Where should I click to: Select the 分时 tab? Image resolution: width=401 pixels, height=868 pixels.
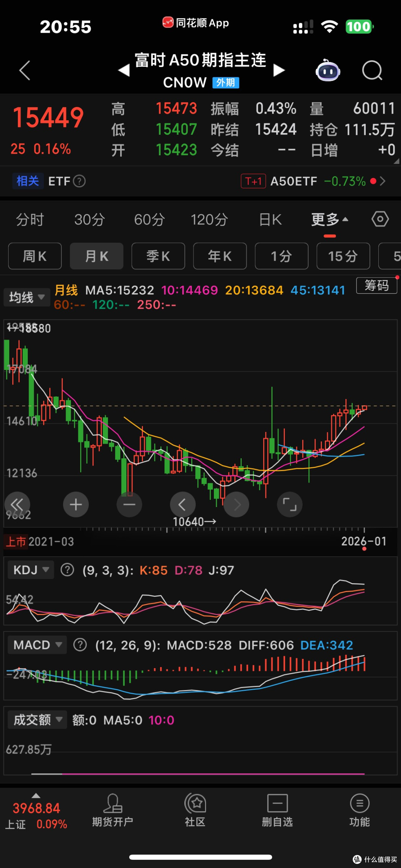(30, 220)
